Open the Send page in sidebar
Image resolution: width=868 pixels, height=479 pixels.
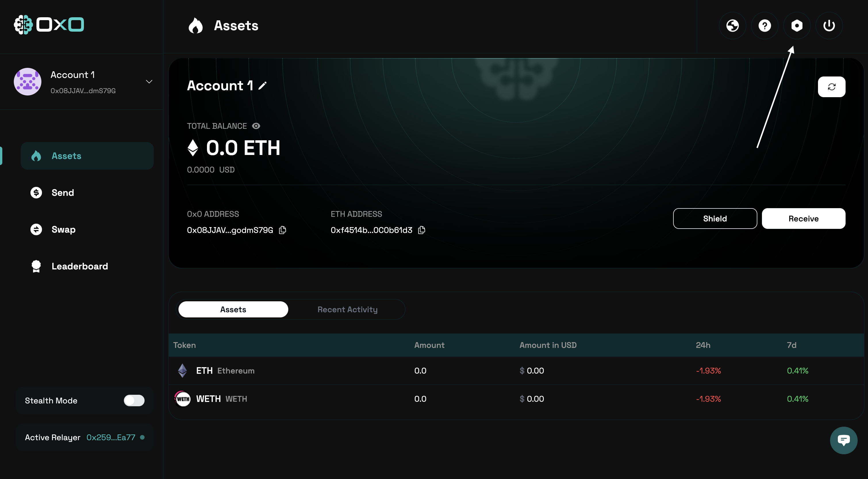coord(63,193)
